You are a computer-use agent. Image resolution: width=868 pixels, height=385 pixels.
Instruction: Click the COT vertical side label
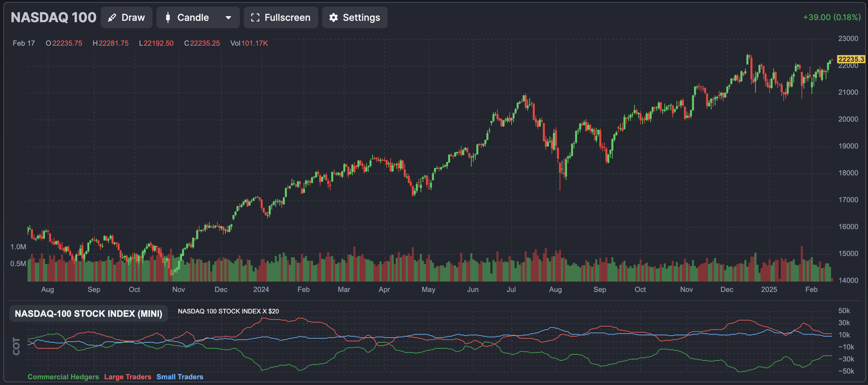[x=16, y=346]
